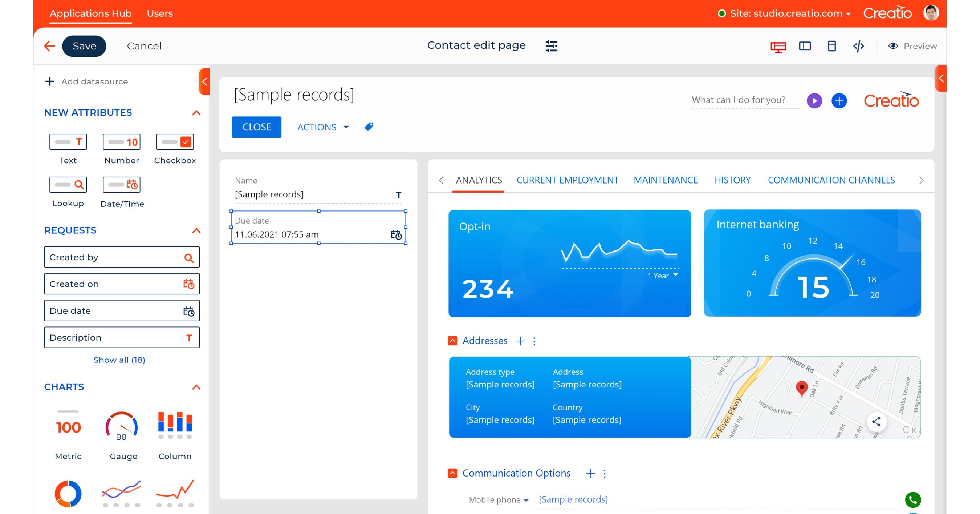The width and height of the screenshot is (980, 514).
Task: Click the green phone icon
Action: (913, 500)
